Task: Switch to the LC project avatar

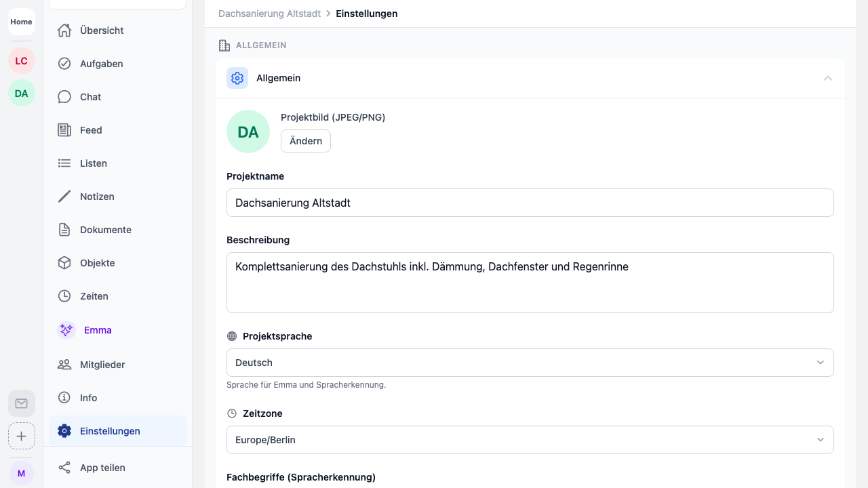Action: [x=22, y=61]
